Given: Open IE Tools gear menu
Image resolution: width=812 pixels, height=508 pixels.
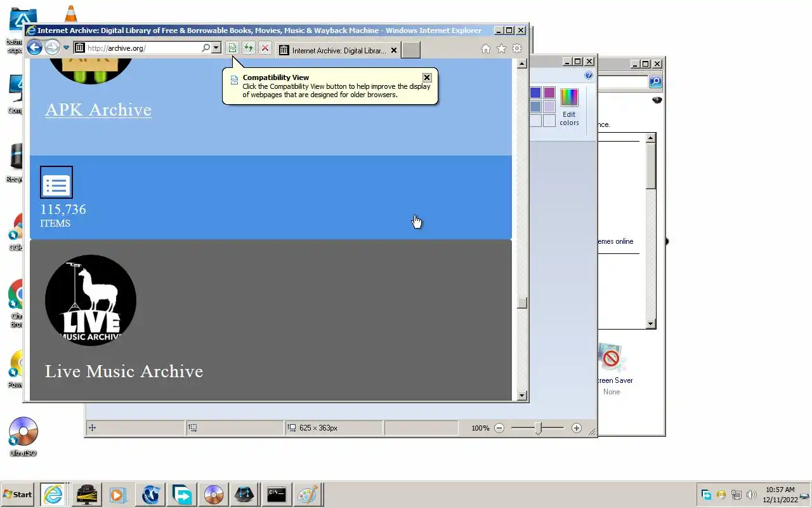Looking at the screenshot, I should coord(517,49).
